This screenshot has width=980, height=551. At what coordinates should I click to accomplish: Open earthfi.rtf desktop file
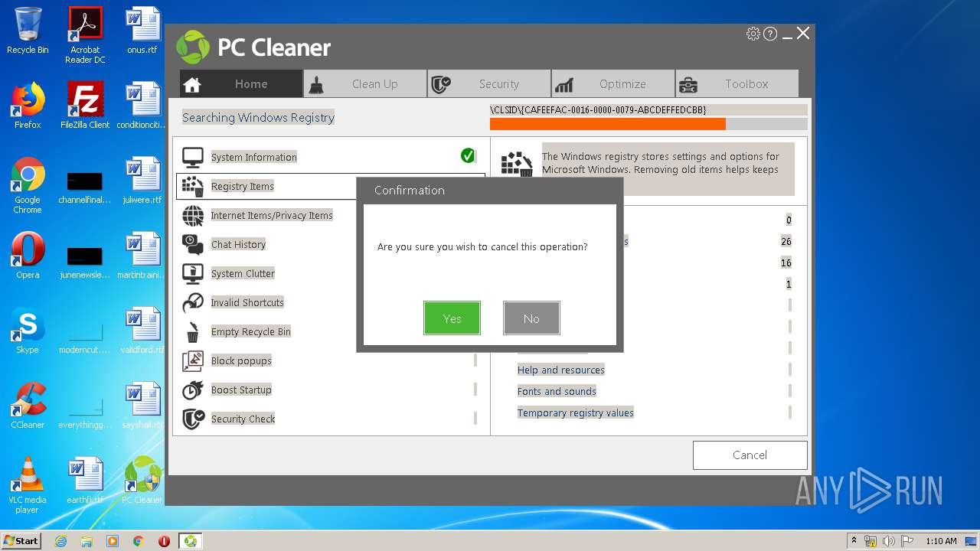click(x=85, y=481)
